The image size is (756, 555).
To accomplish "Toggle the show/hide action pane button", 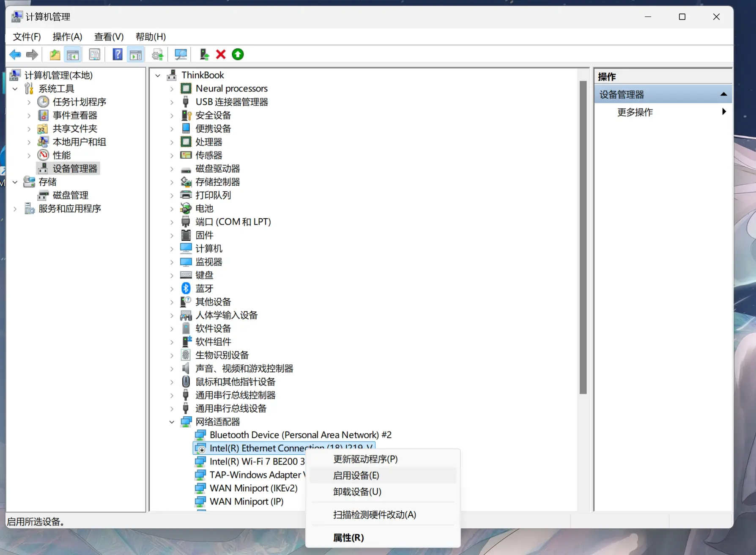I will pos(136,55).
